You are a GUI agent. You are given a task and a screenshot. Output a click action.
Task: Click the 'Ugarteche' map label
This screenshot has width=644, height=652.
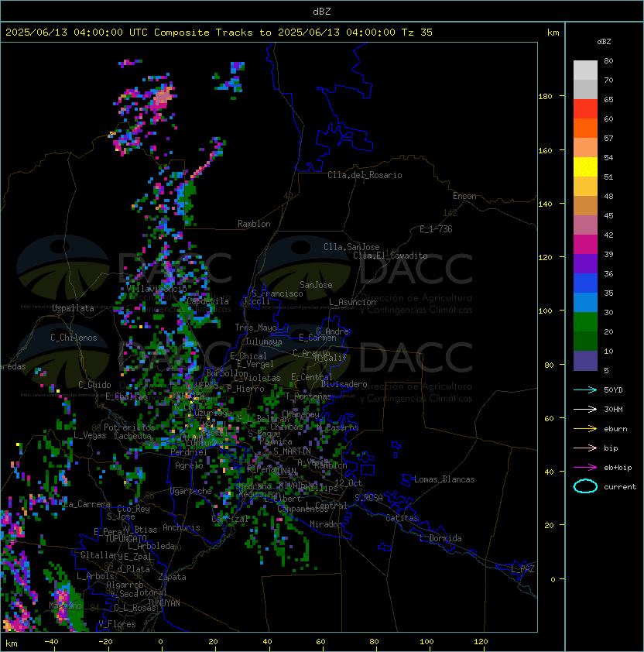(x=191, y=491)
